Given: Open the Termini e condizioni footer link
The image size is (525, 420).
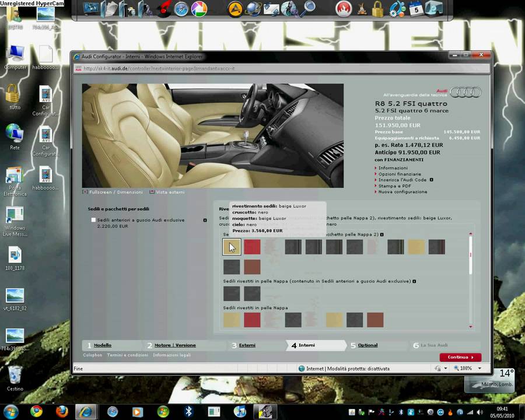Looking at the screenshot, I should coord(128,355).
